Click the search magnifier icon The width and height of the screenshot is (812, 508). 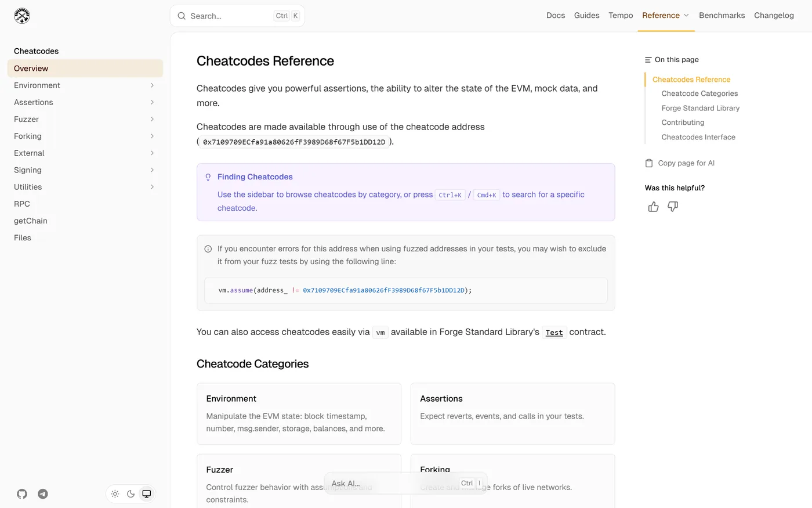click(182, 16)
